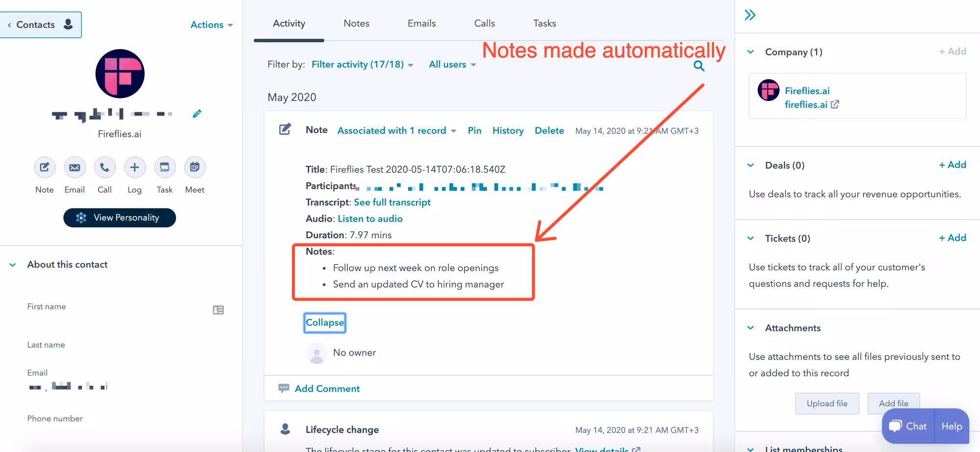The width and height of the screenshot is (980, 452).
Task: Click the View Personality button
Action: pos(120,218)
